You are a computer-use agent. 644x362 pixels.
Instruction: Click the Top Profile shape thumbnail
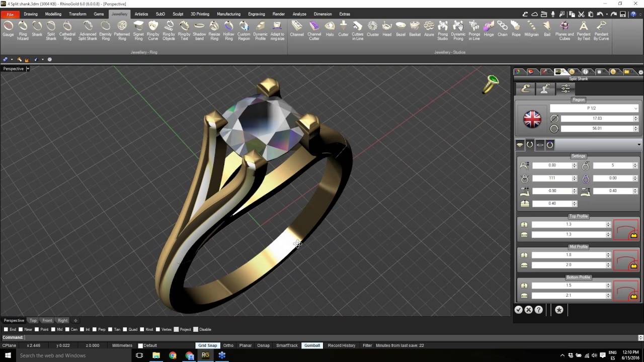pos(626,230)
